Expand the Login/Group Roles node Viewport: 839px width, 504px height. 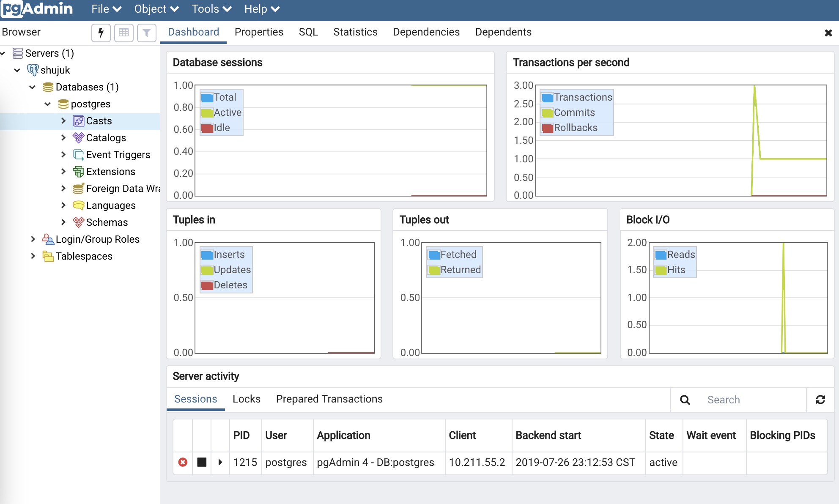pyautogui.click(x=33, y=239)
